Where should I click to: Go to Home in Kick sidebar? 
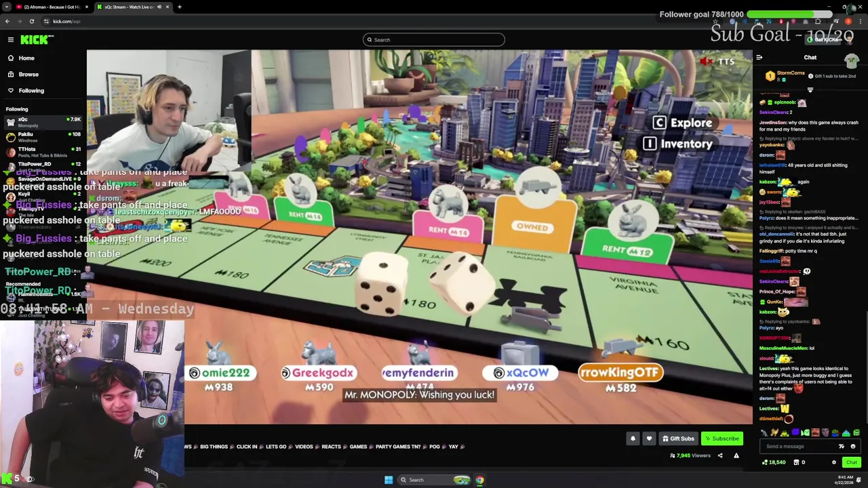point(26,58)
